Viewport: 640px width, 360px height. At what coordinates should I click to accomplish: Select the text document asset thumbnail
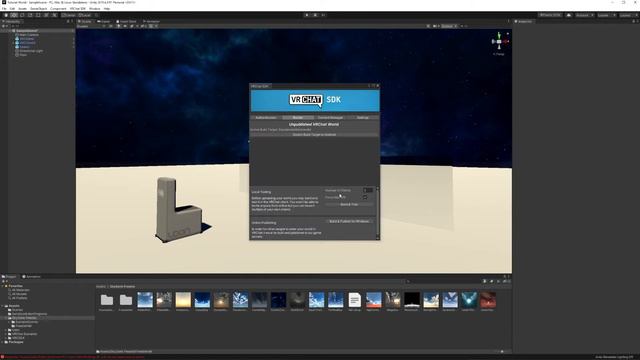pyautogui.click(x=354, y=300)
